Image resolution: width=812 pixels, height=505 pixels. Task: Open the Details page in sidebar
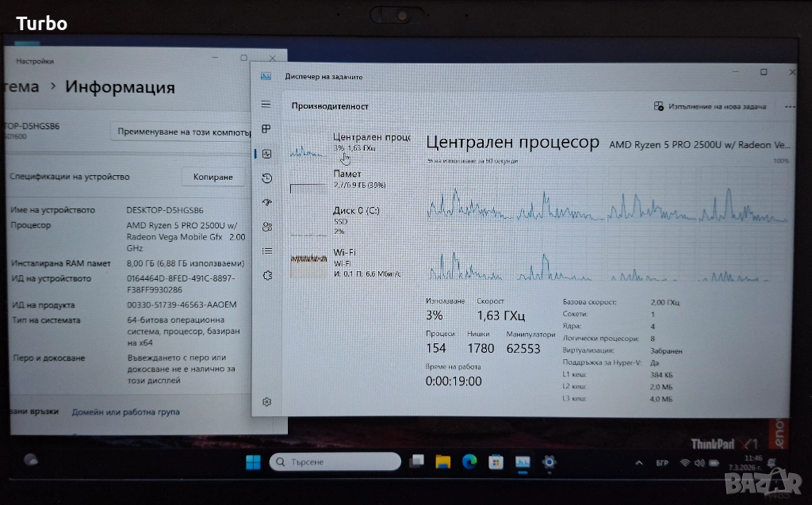point(267,251)
